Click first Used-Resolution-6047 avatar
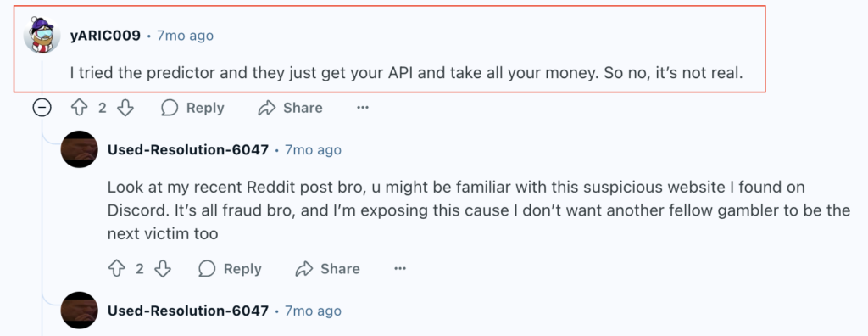The width and height of the screenshot is (868, 336). coord(79,149)
